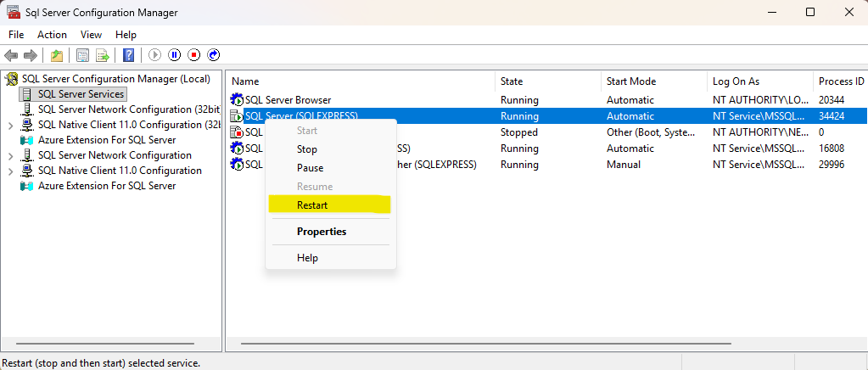868x370 pixels.
Task: Expand SQL Native Client 11.0 Configuration (32bit) node
Action: [x=10, y=125]
